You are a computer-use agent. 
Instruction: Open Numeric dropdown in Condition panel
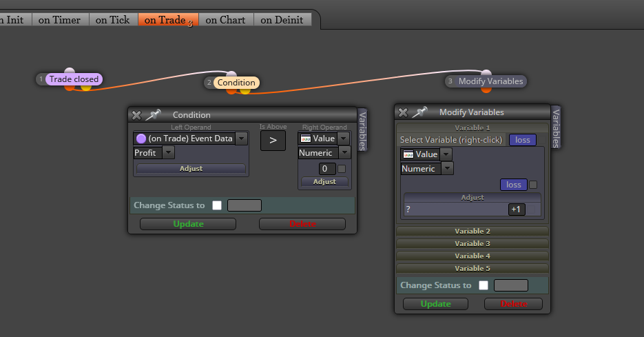point(344,152)
